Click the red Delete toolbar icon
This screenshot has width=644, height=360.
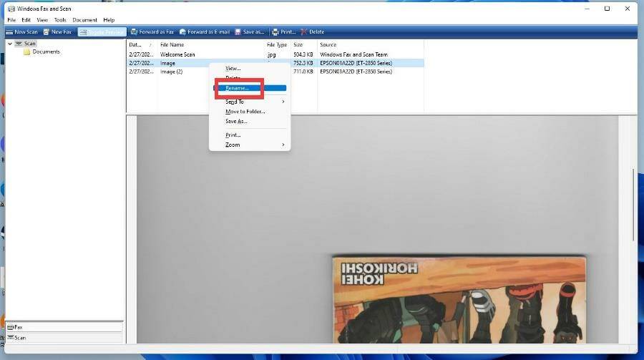click(304, 32)
